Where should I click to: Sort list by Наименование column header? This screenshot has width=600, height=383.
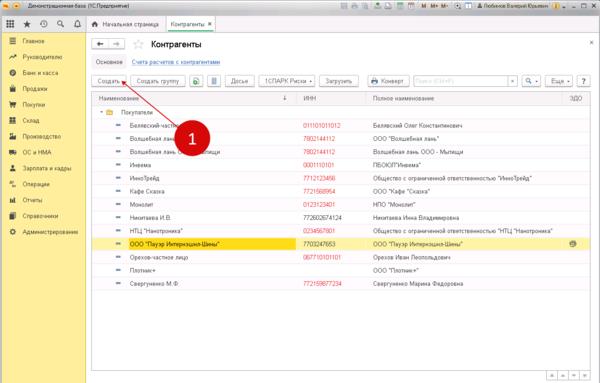[118, 99]
